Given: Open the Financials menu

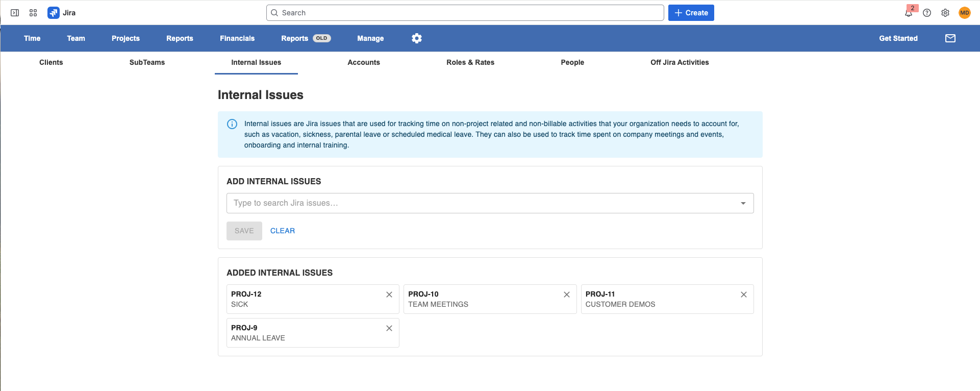Looking at the screenshot, I should 237,38.
